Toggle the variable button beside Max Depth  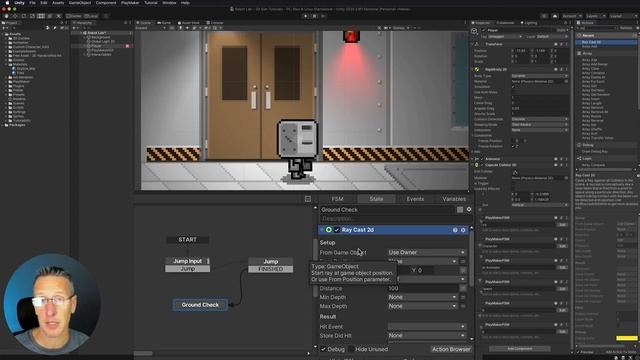click(463, 306)
